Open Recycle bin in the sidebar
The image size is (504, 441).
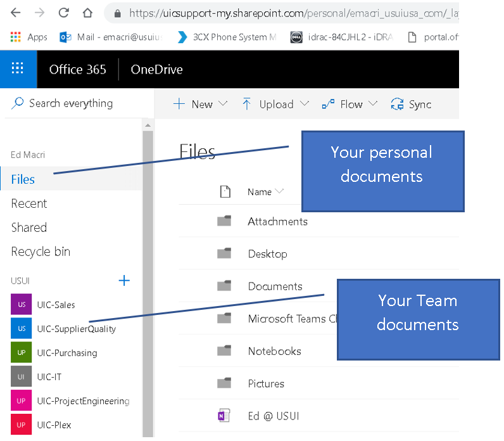click(x=41, y=252)
